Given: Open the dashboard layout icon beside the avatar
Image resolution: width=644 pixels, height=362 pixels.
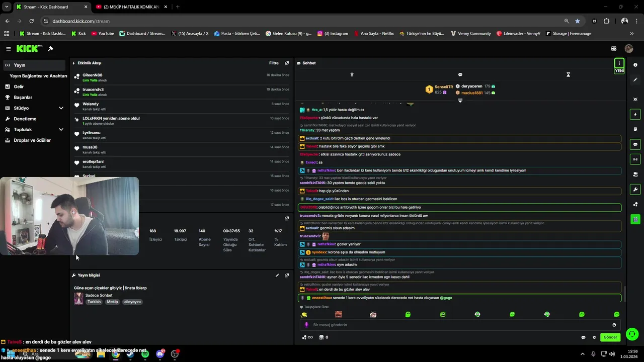Looking at the screenshot, I should coord(614,49).
